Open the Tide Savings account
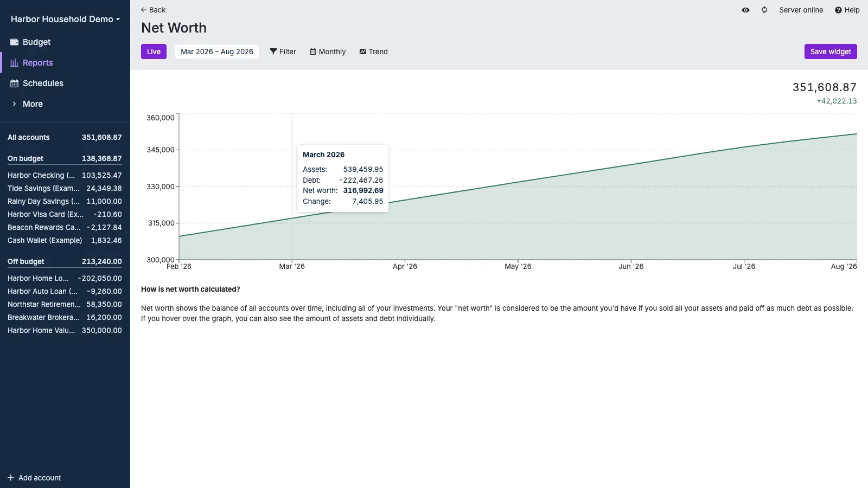868x488 pixels. point(65,189)
